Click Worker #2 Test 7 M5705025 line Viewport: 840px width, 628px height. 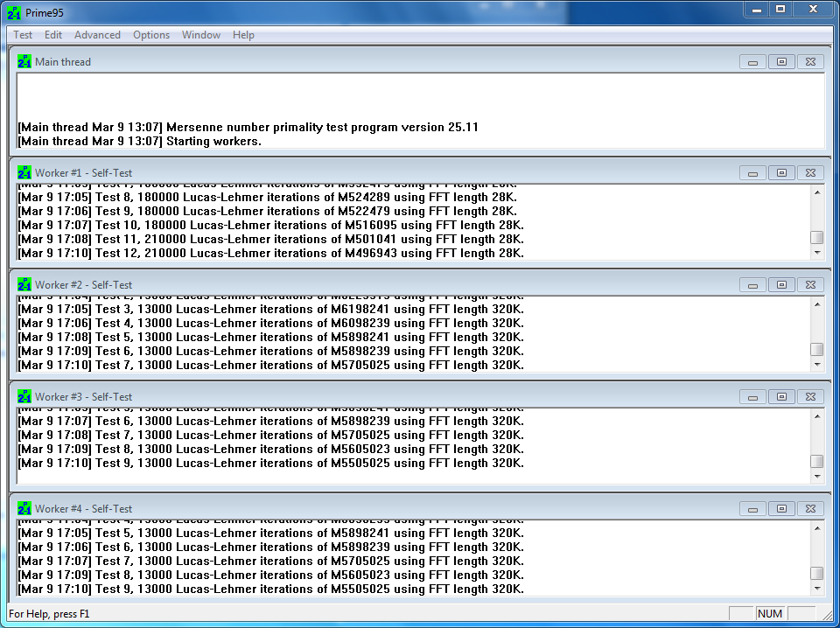point(270,365)
